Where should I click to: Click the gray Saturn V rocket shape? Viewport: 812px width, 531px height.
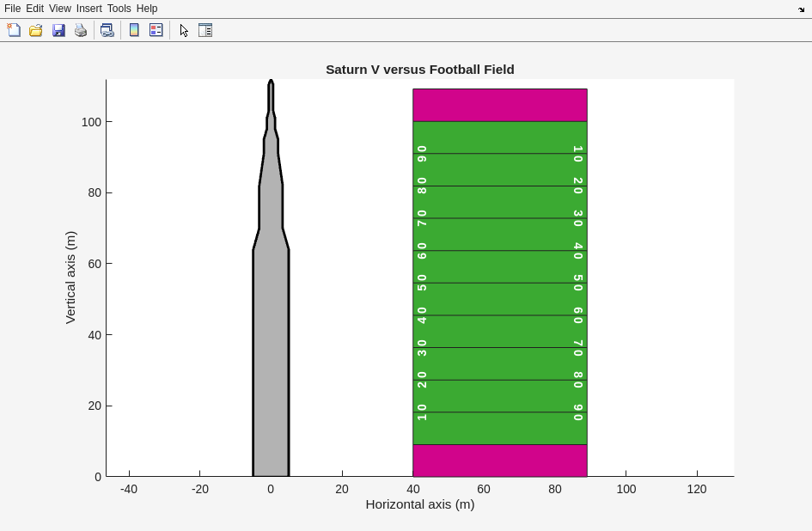click(x=271, y=344)
